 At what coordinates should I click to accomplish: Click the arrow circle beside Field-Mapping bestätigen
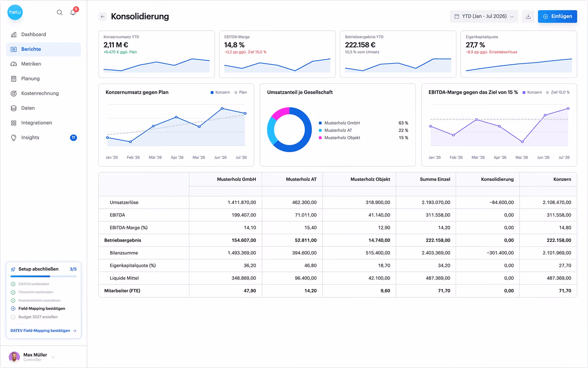click(13, 309)
